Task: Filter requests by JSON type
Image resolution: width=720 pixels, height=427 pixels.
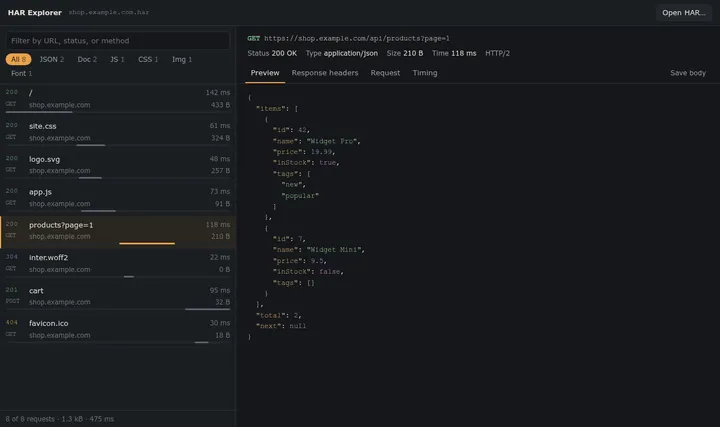Action: click(x=51, y=60)
